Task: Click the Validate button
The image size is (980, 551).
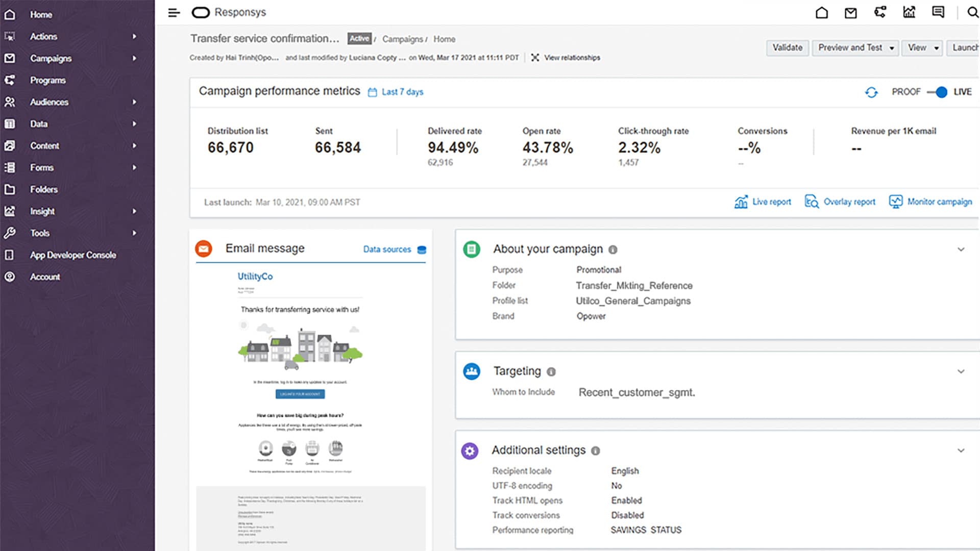Action: 787,47
